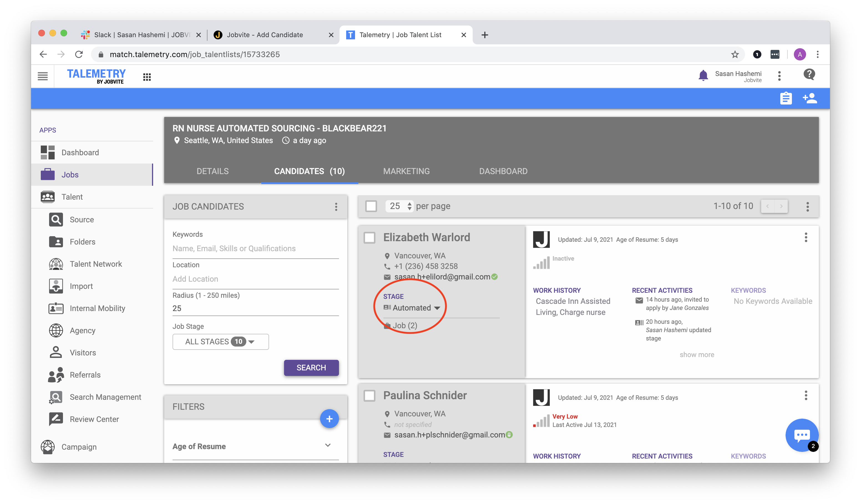Bookmark page with star icon
This screenshot has width=861, height=504.
735,54
